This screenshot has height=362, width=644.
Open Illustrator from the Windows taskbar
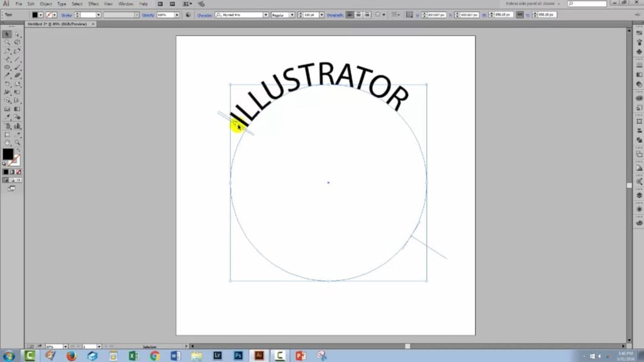[x=258, y=356]
